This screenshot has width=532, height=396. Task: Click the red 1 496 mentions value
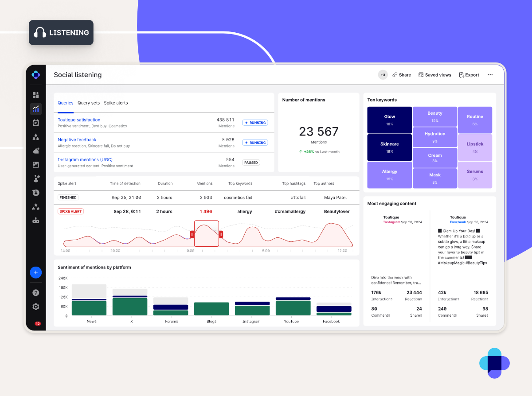206,211
